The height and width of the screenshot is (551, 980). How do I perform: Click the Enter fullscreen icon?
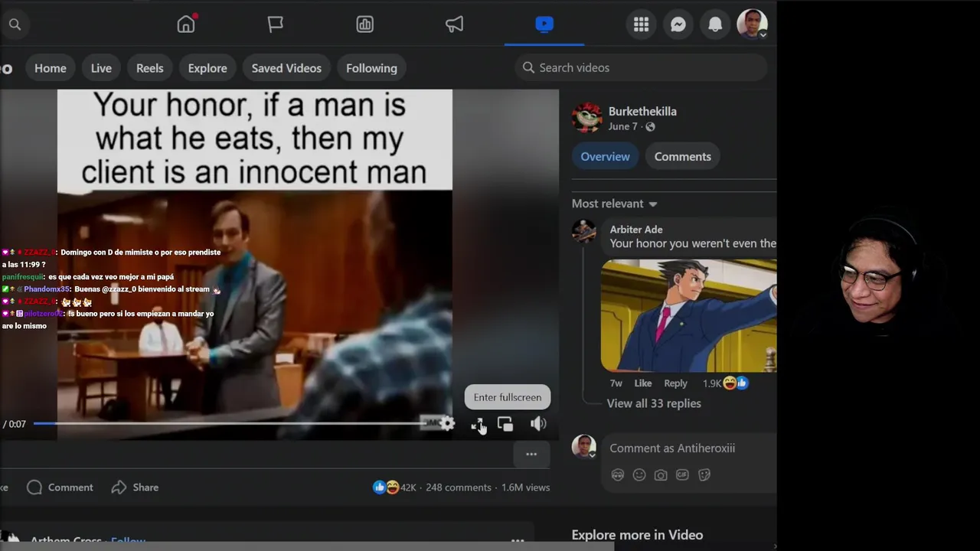(477, 424)
